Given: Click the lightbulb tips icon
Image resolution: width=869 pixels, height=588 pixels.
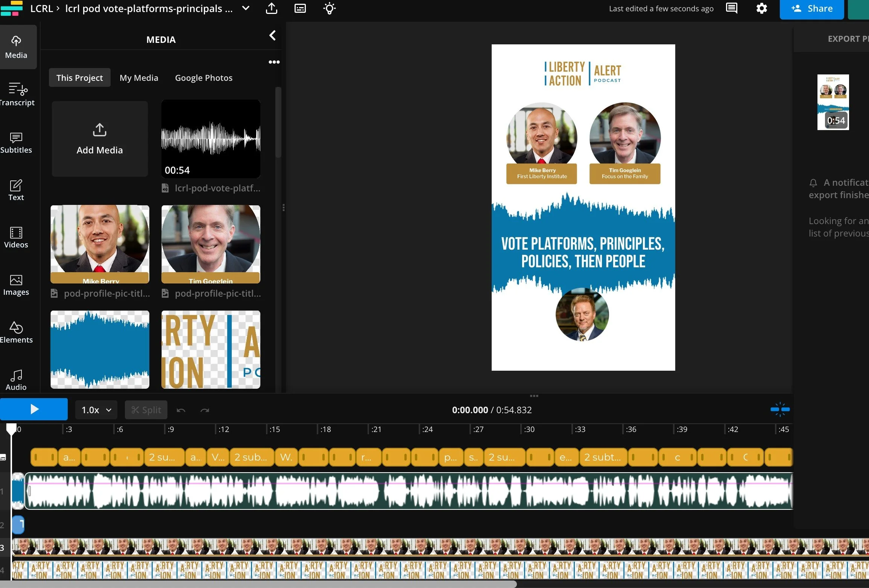Looking at the screenshot, I should 329,8.
